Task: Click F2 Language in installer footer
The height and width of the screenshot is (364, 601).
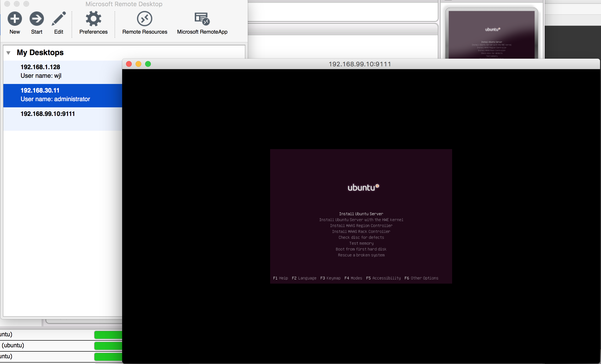Action: 304,278
